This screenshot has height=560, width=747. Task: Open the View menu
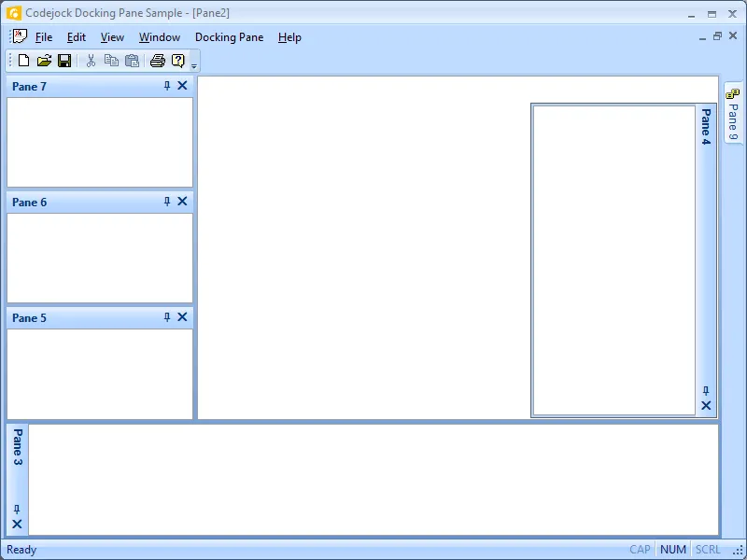pos(112,37)
